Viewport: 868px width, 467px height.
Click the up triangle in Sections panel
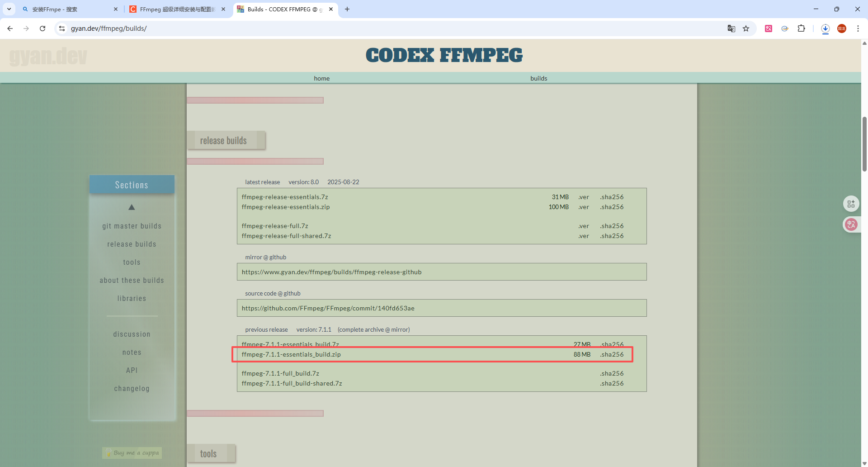[x=132, y=207]
